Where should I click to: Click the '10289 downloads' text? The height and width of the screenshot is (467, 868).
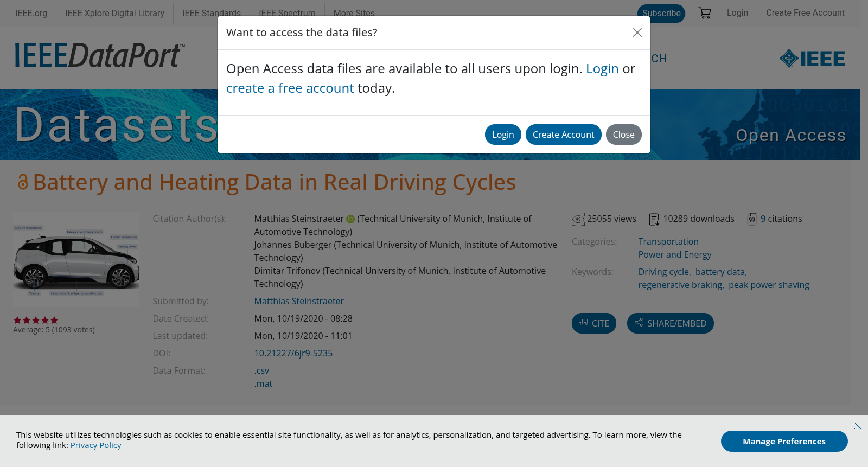click(x=699, y=219)
